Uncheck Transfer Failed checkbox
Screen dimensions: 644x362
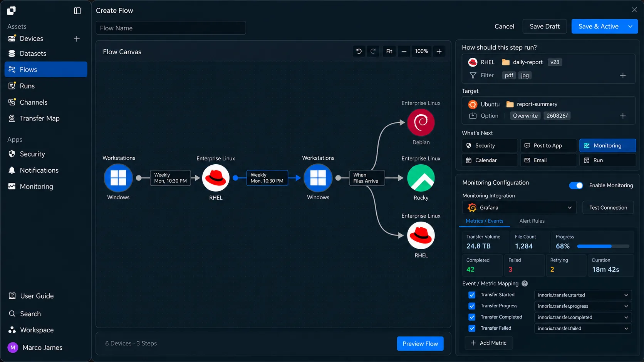click(472, 329)
